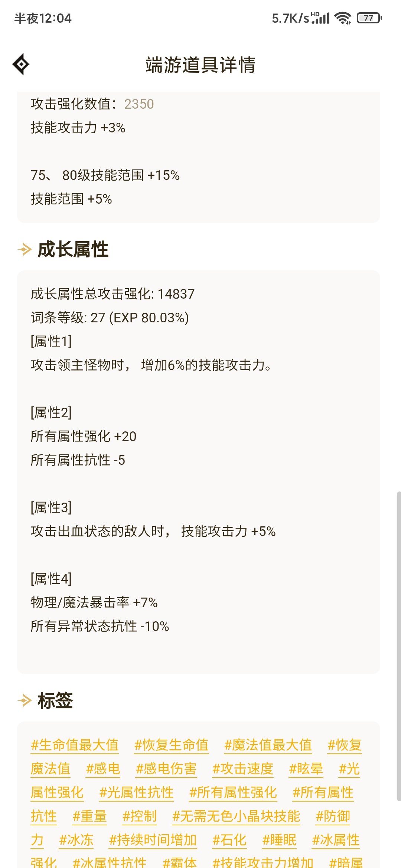401x868 pixels.
Task: Tap the battery indicator in status bar
Action: 369,18
